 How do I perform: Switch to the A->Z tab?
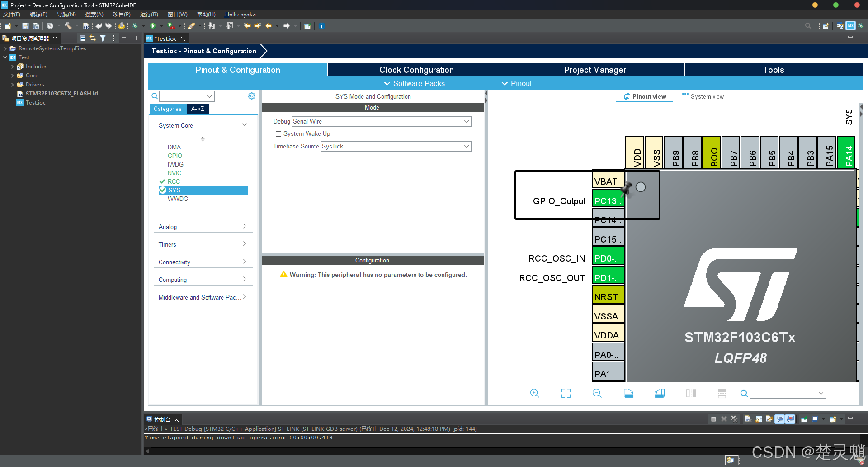(198, 109)
